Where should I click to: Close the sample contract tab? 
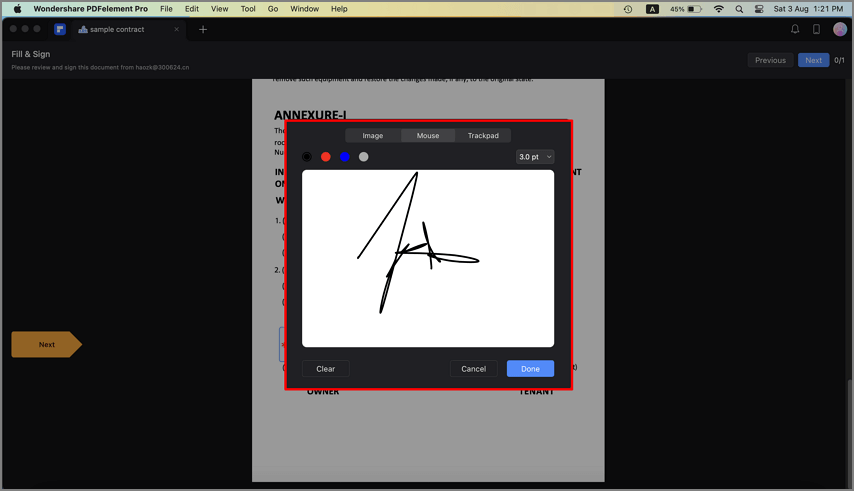click(x=176, y=29)
